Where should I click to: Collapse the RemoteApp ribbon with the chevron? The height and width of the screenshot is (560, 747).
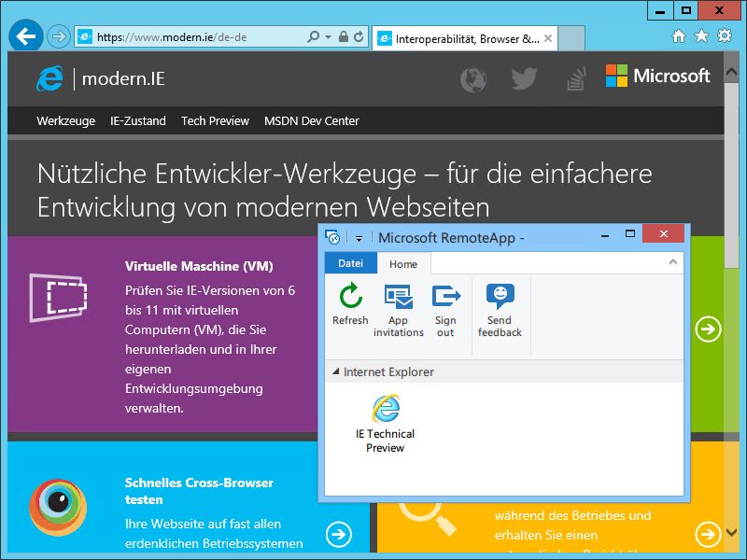tap(672, 262)
